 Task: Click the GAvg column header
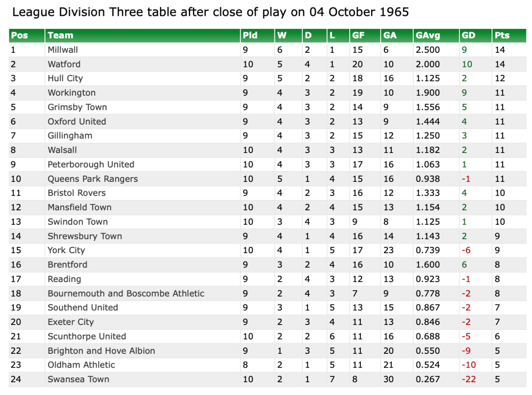pyautogui.click(x=425, y=35)
